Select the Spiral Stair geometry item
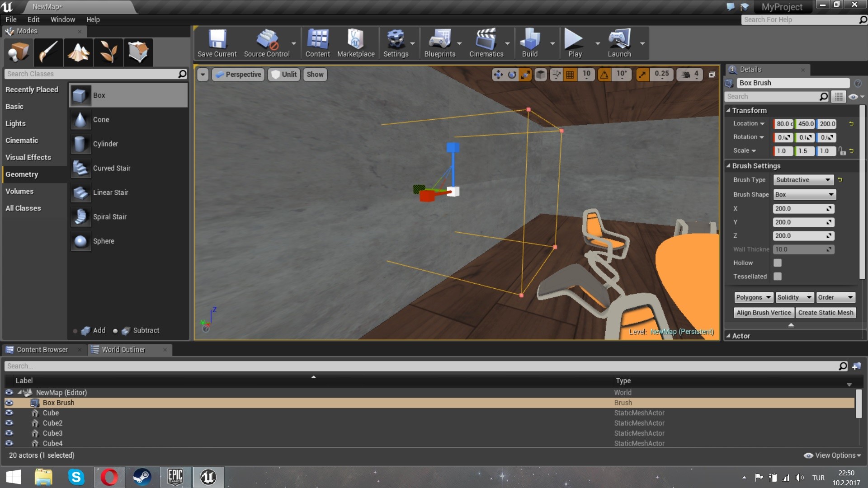 tap(128, 217)
